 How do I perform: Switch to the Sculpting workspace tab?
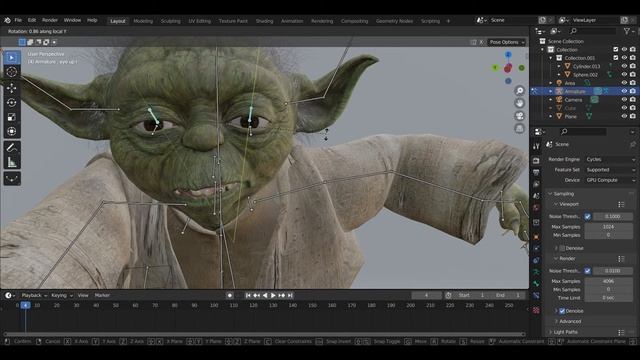pyautogui.click(x=171, y=21)
